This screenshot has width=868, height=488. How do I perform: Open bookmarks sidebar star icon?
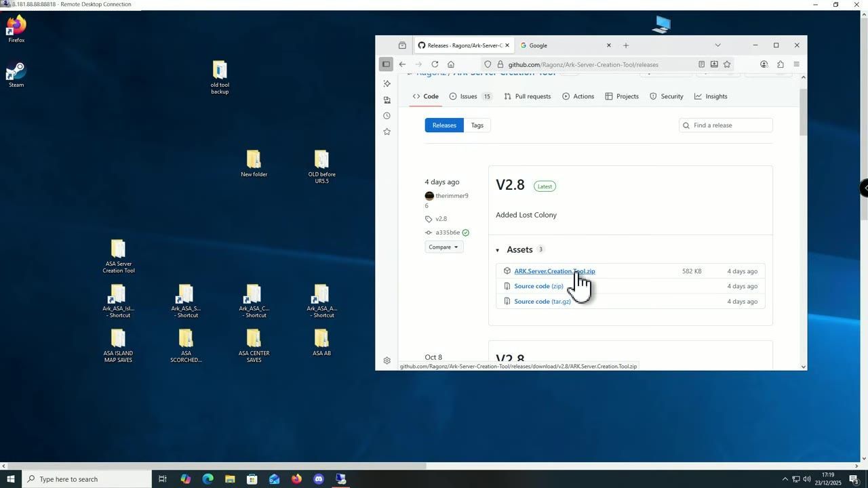387,131
